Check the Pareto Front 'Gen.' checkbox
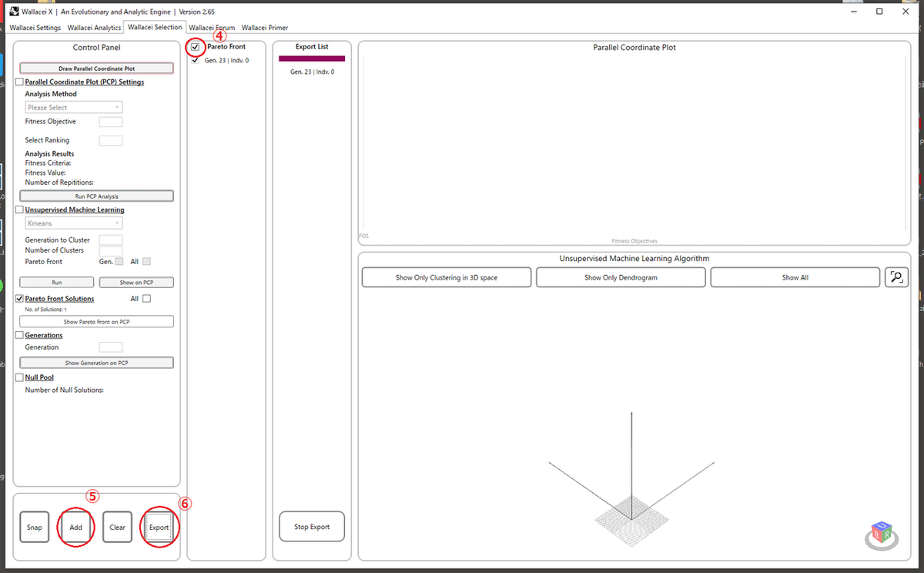The image size is (924, 573). 119,261
